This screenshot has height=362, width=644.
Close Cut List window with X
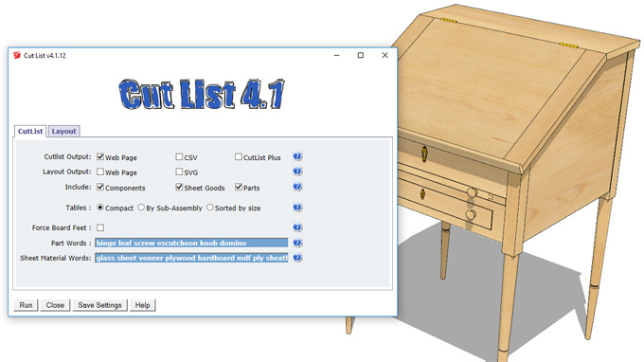click(385, 55)
